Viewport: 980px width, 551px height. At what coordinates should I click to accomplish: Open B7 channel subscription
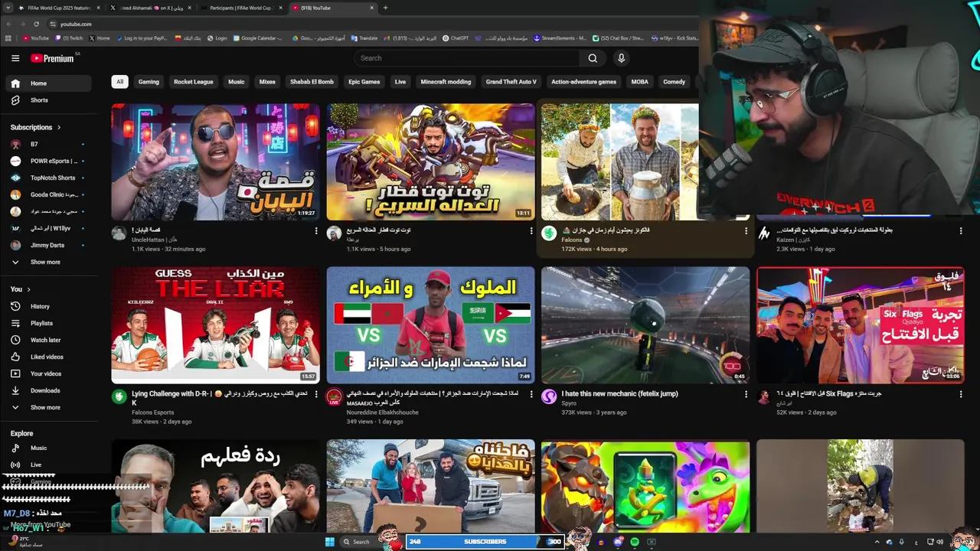48,144
